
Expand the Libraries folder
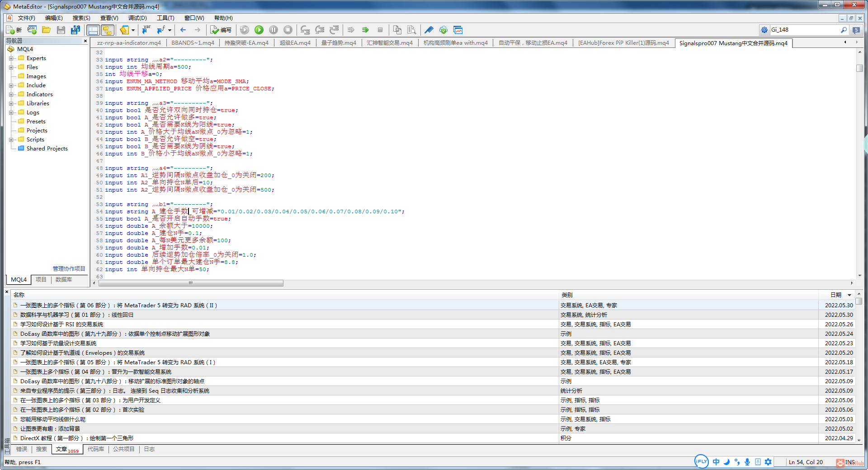coord(11,103)
